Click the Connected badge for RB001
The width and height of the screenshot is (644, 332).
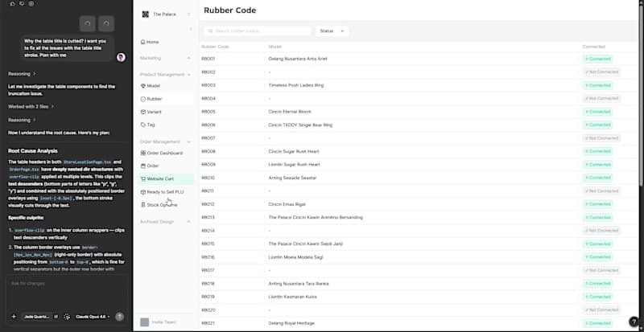pyautogui.click(x=597, y=59)
